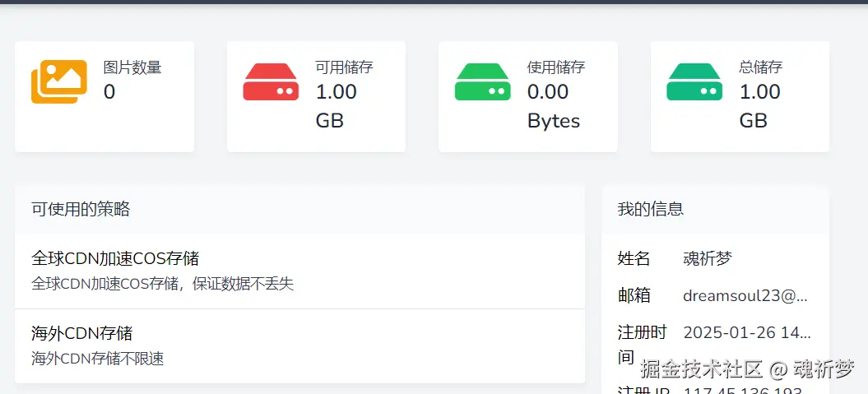This screenshot has height=394, width=868.
Task: Click the 全球CDN加速COS存储，保证数据不丢失 description
Action: pyautogui.click(x=162, y=285)
